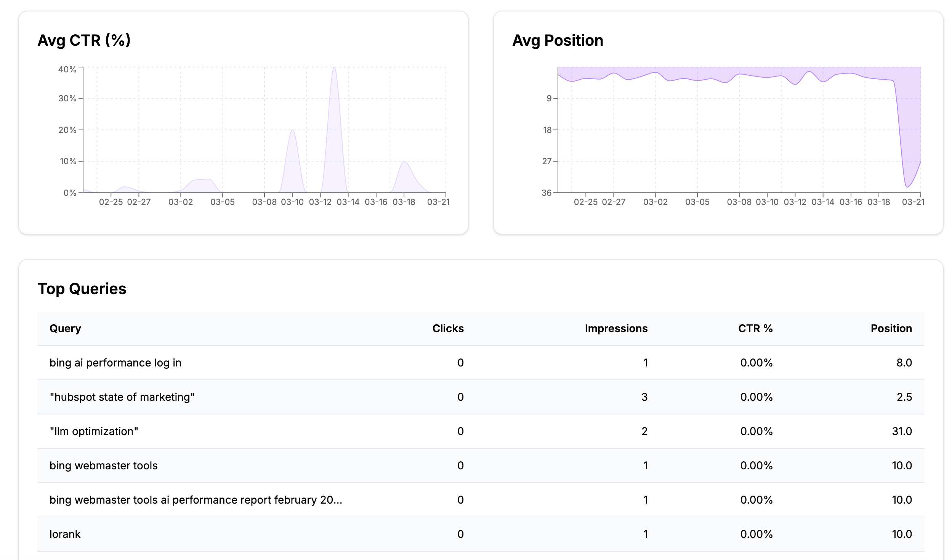
Task: Open the "hubspot state of marketing" query entry
Action: pos(122,397)
